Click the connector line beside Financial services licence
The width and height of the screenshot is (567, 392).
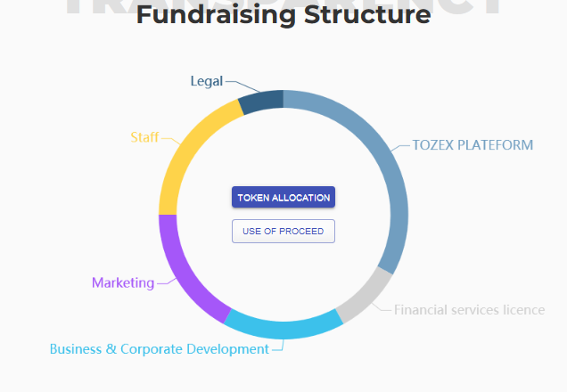click(x=382, y=306)
